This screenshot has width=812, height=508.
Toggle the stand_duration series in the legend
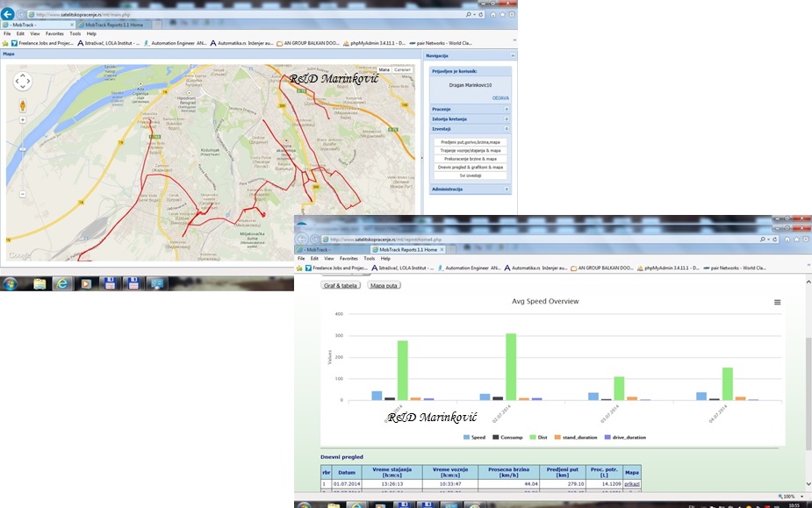(576, 437)
